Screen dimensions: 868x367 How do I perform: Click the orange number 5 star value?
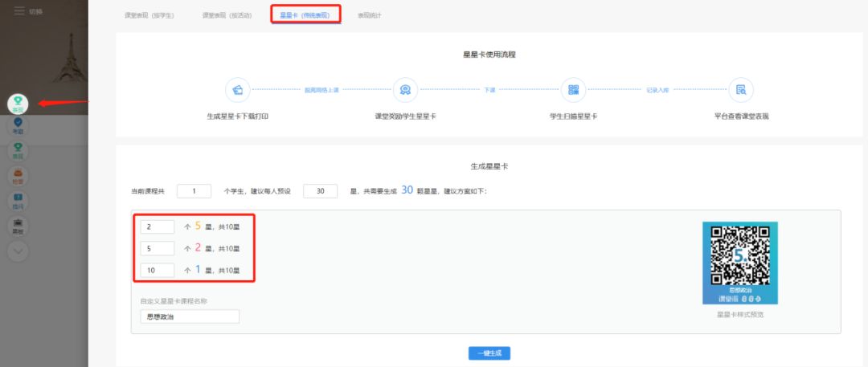[198, 226]
